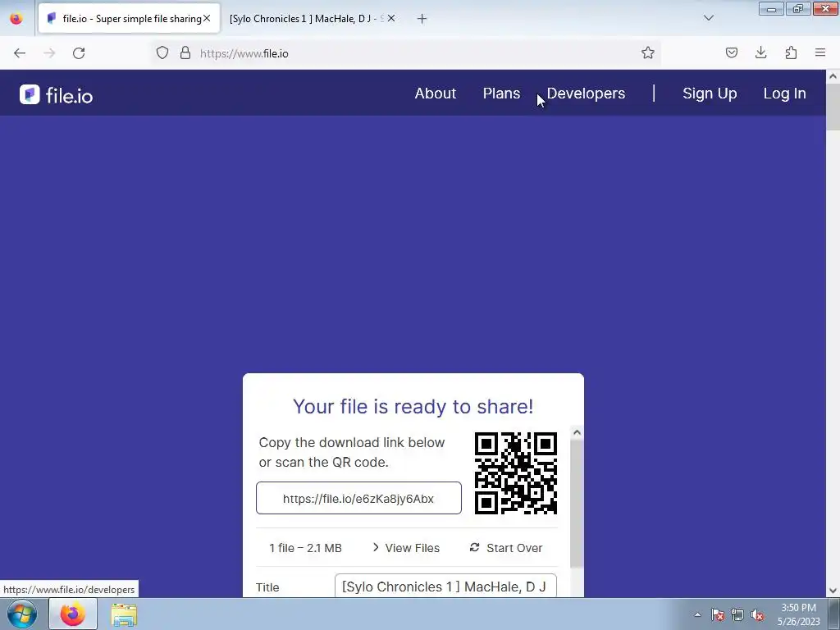This screenshot has width=840, height=630.
Task: Click the muted volume tray icon
Action: coord(757,614)
